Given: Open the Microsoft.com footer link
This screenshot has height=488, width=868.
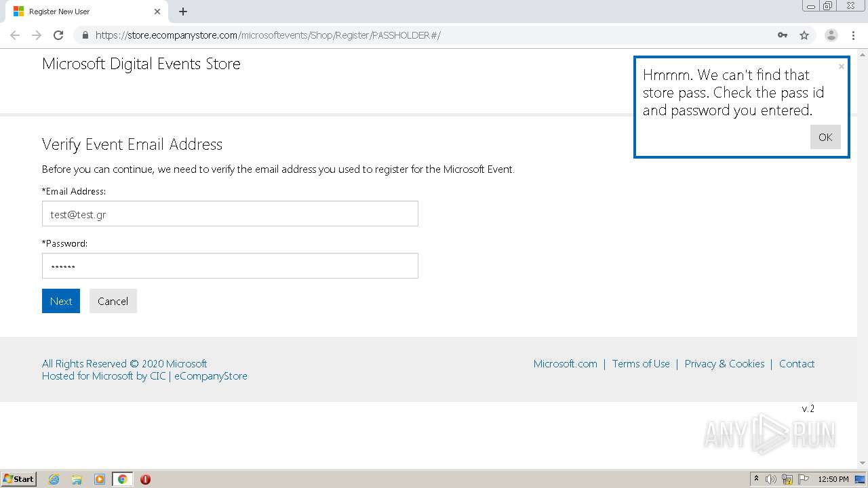Looking at the screenshot, I should 566,364.
